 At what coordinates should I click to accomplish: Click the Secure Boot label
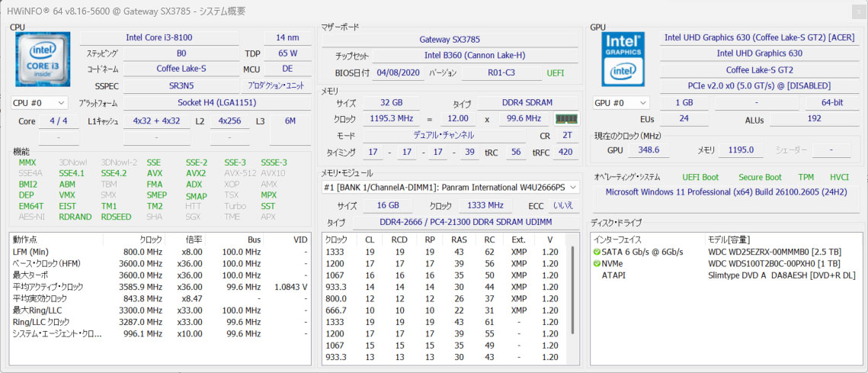(760, 178)
